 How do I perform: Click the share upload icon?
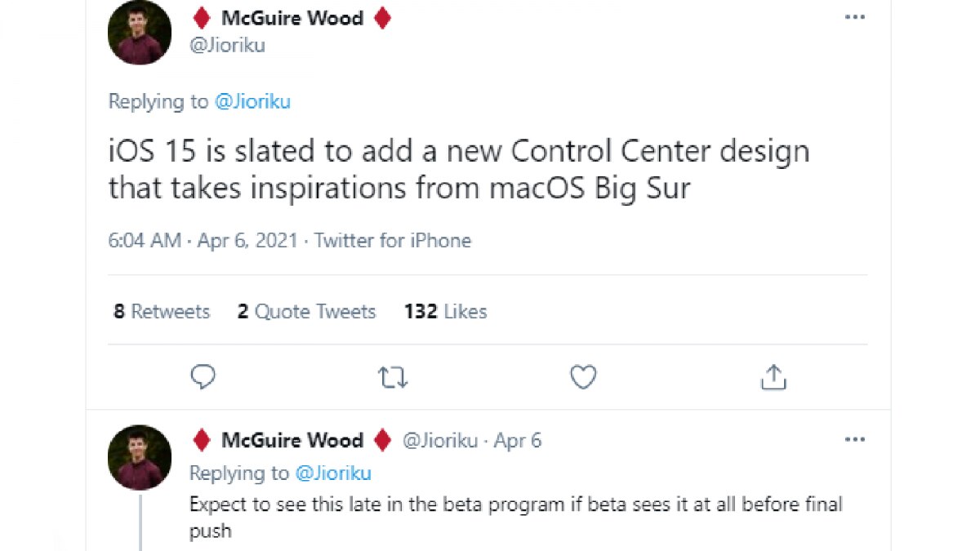773,377
